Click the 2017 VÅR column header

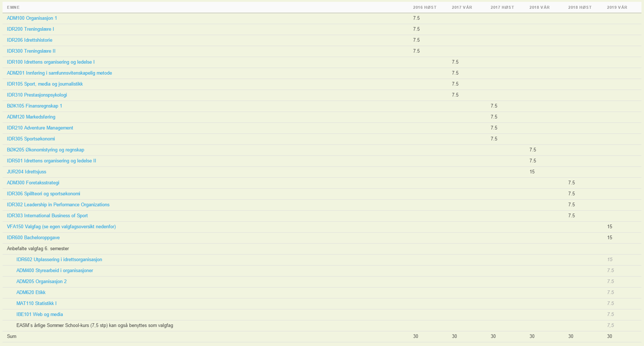point(462,7)
